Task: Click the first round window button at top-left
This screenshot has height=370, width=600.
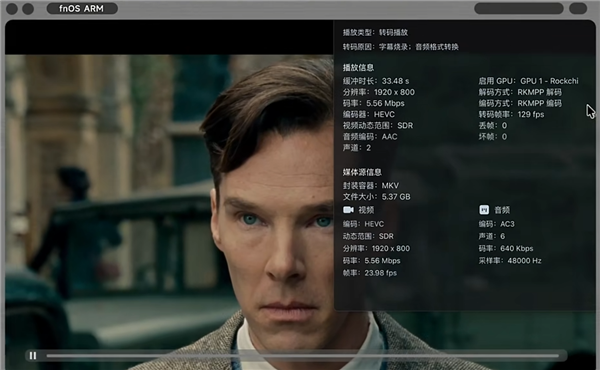Action: 12,8
